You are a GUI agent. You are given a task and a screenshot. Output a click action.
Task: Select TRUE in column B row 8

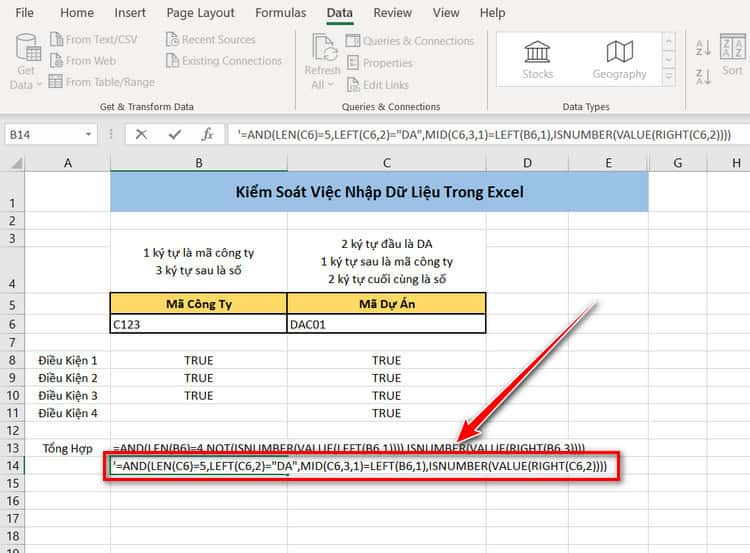pos(199,360)
